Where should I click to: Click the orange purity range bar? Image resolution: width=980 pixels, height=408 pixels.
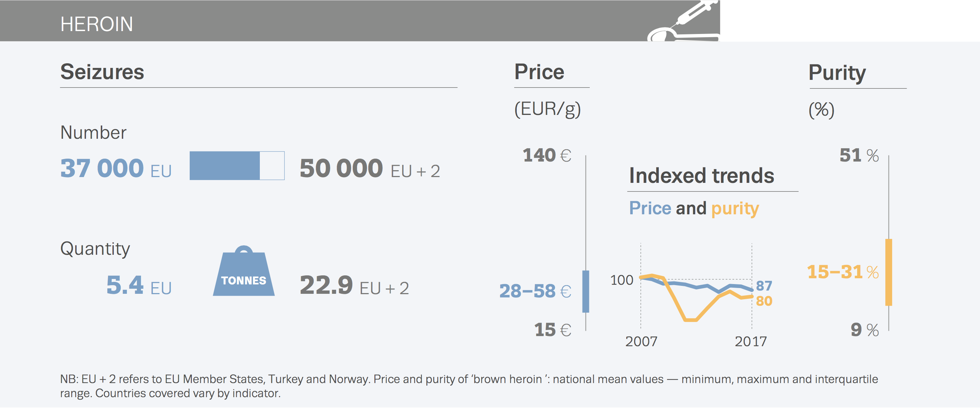tap(889, 272)
